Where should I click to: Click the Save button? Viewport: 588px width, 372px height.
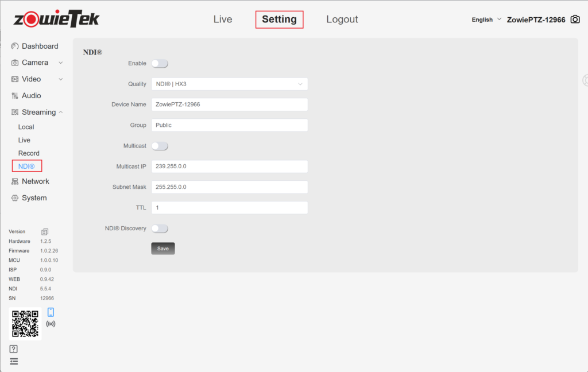click(163, 249)
